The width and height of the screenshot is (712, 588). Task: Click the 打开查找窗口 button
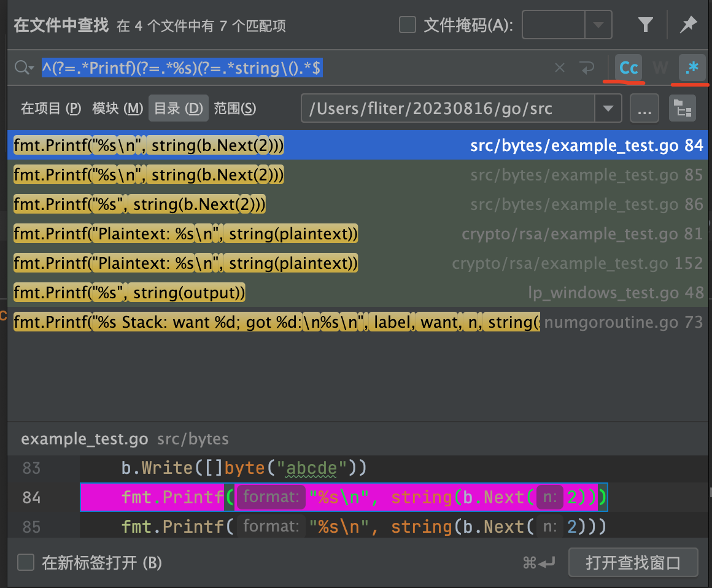(x=633, y=562)
